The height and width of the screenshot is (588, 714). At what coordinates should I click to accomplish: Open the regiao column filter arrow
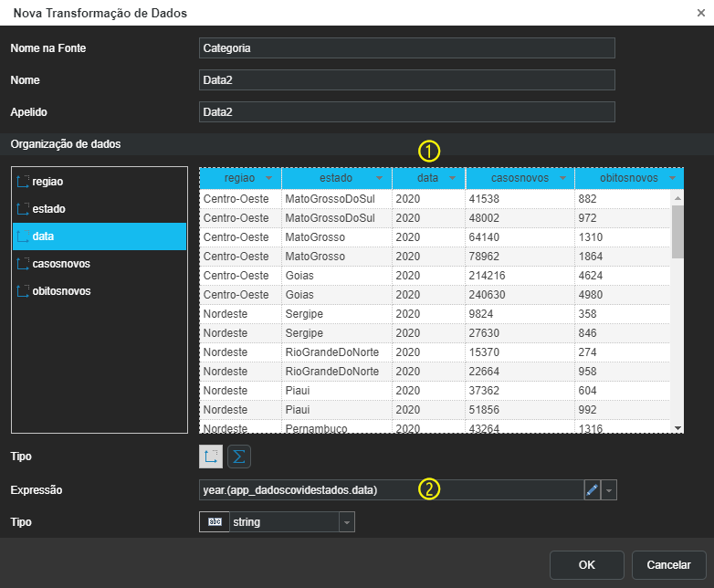[268, 178]
